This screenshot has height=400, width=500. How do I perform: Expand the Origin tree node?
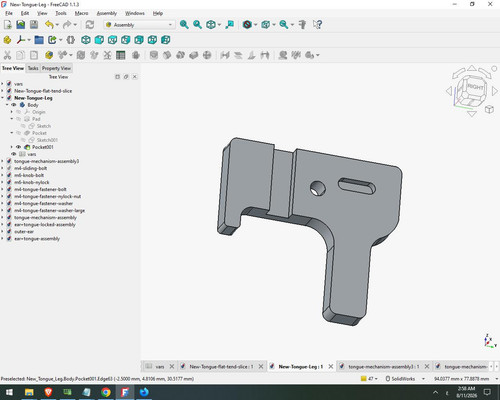point(12,112)
